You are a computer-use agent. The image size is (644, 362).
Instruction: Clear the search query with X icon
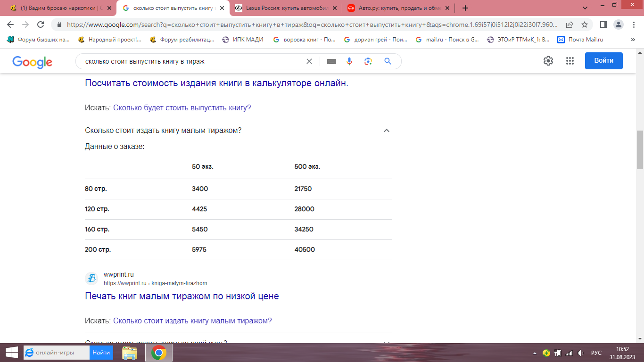(309, 61)
